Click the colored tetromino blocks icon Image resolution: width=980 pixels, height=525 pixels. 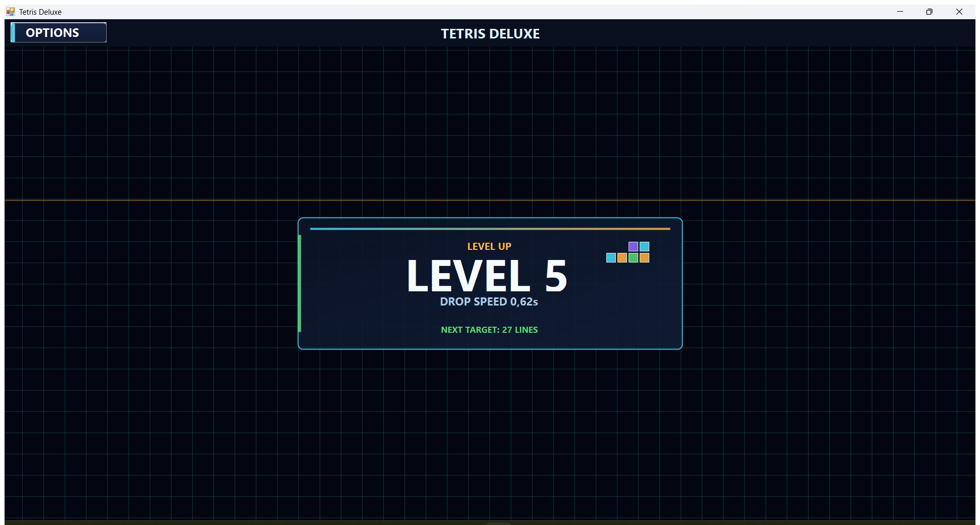point(628,252)
